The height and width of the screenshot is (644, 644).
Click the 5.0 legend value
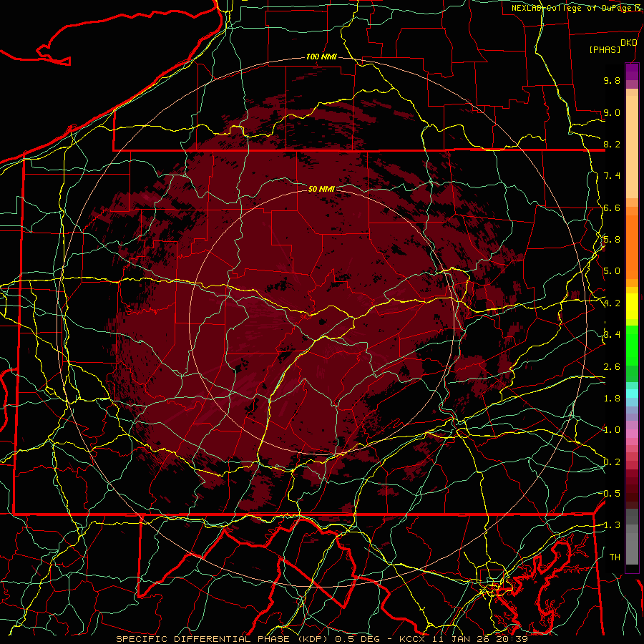click(612, 271)
